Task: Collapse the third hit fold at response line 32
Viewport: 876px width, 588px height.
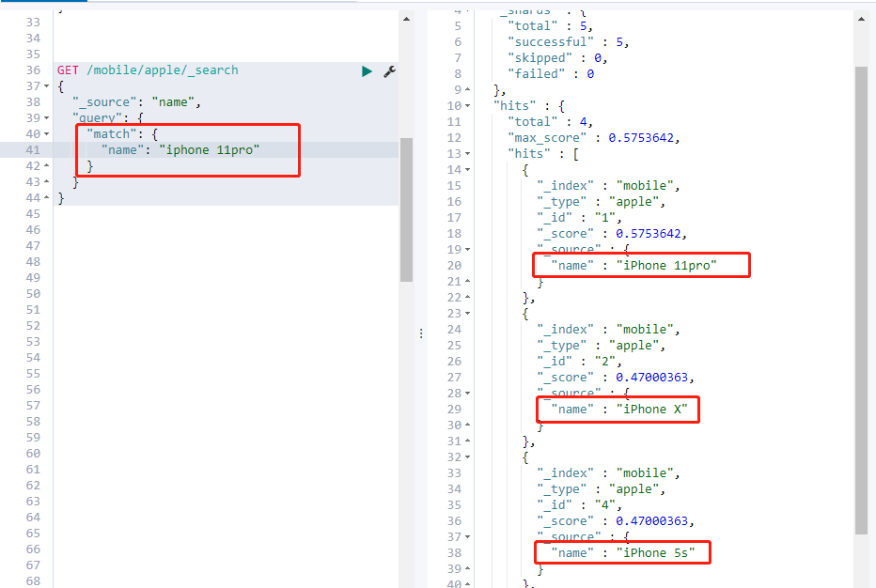Action: (468, 456)
